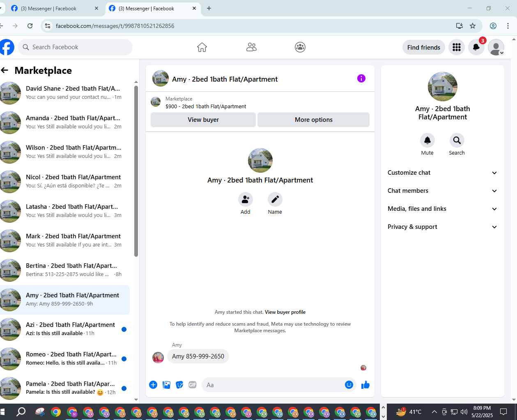Open Windows taskbar search icon

(21, 412)
